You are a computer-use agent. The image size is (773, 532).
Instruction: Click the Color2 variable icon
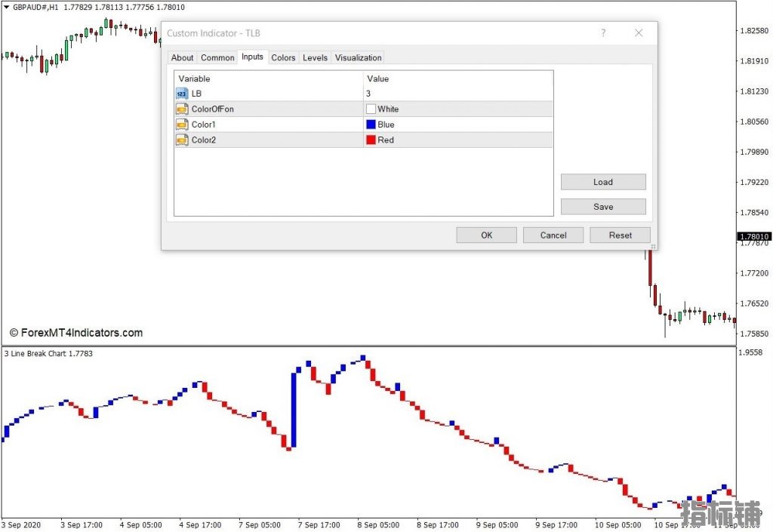181,140
